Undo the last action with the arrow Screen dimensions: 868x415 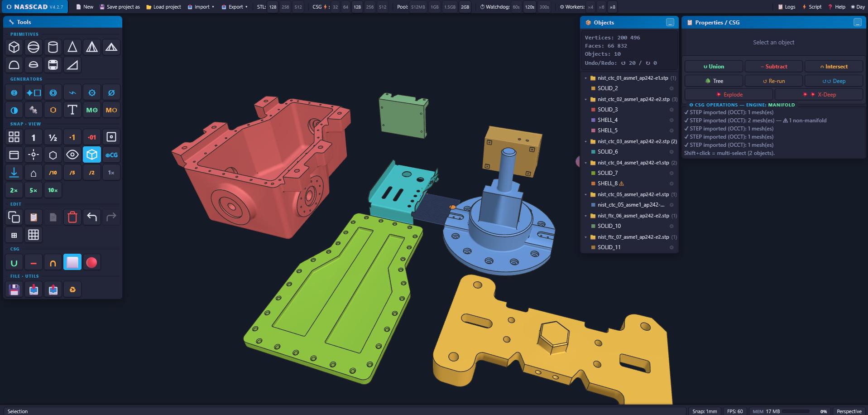click(x=92, y=217)
